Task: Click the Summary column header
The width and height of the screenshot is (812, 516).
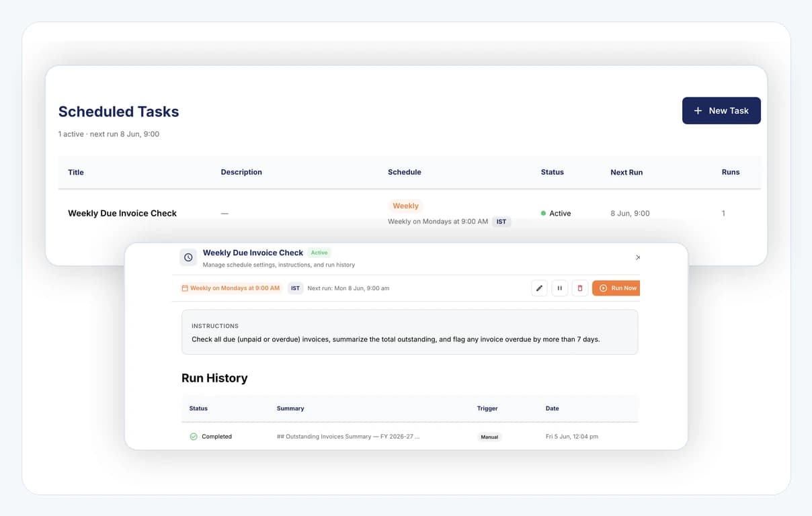Action: [290, 408]
